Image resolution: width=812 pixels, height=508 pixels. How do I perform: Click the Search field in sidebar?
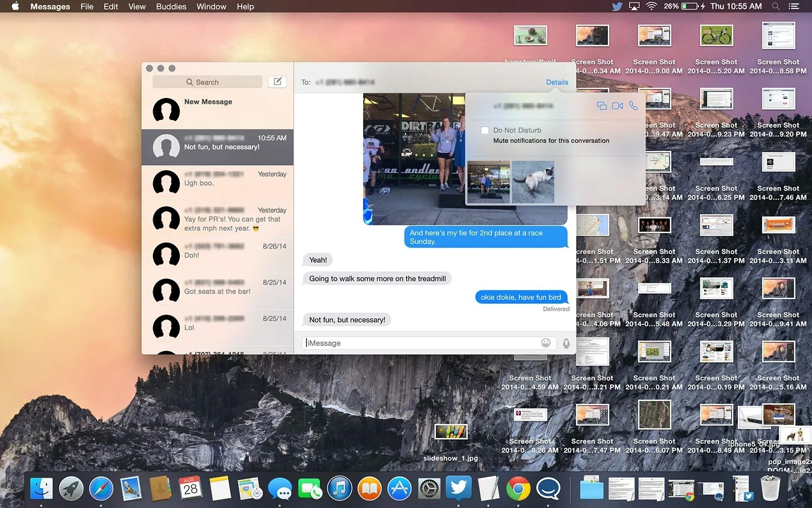pos(207,82)
